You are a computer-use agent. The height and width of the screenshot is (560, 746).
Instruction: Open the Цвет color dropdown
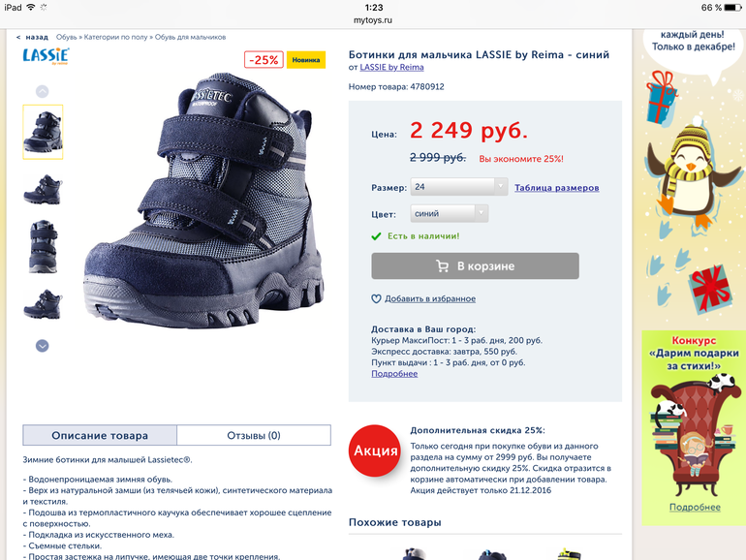[450, 213]
